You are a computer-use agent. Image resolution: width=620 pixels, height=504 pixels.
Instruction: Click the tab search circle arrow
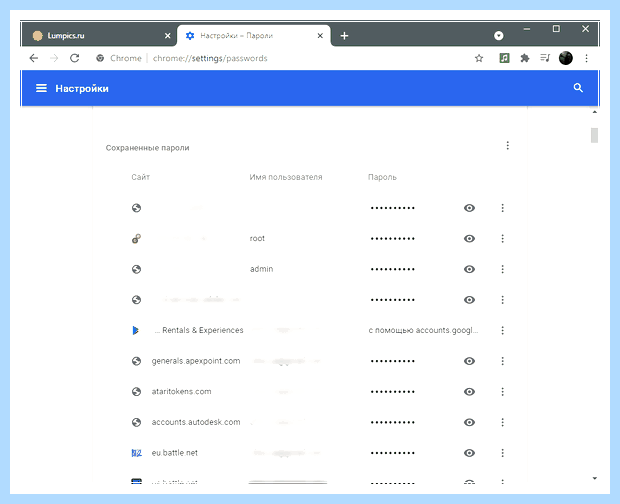pyautogui.click(x=499, y=36)
